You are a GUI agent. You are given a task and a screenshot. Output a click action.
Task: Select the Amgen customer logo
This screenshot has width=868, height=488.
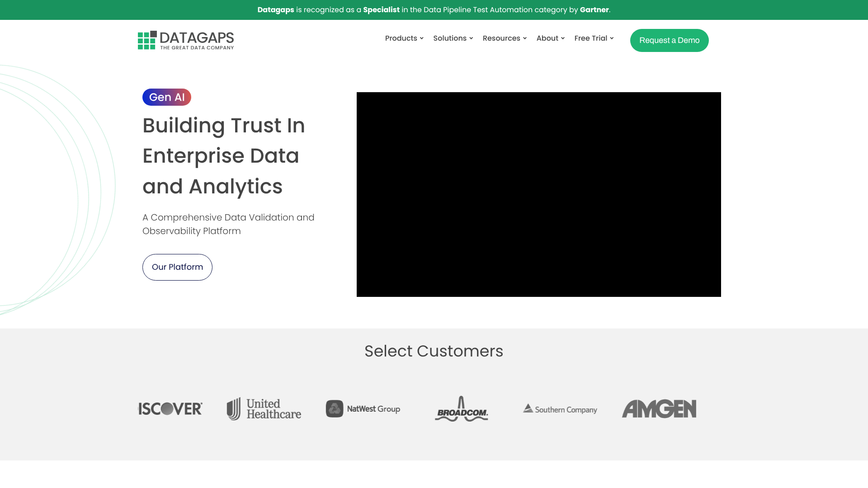tap(659, 408)
